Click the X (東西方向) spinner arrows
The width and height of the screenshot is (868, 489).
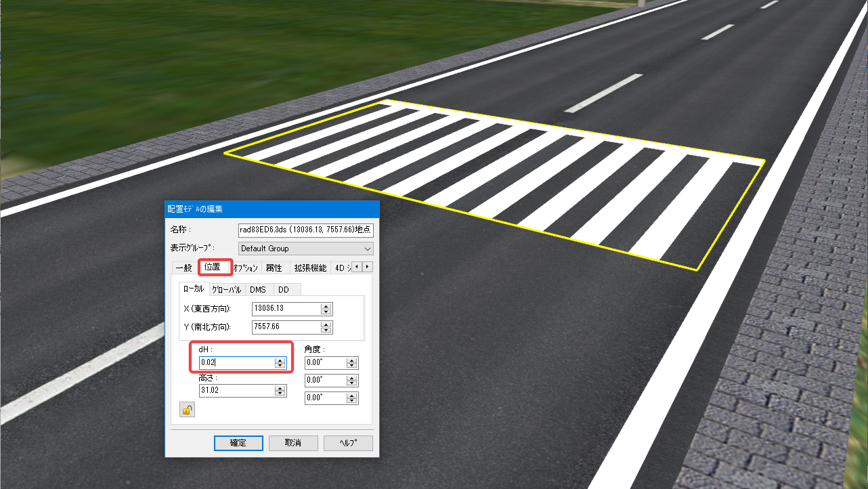[326, 309]
